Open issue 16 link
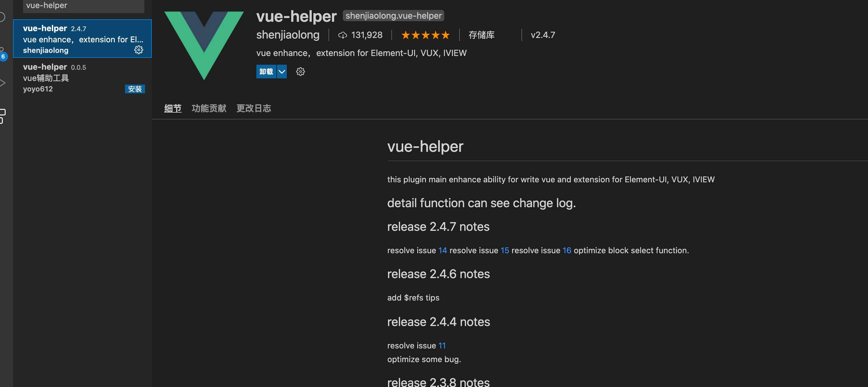 tap(567, 251)
